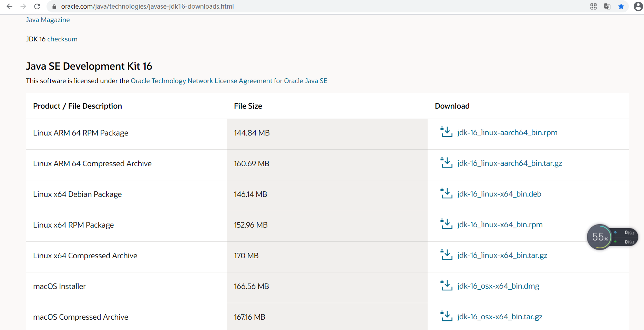Go back to the previous page

[x=9, y=6]
